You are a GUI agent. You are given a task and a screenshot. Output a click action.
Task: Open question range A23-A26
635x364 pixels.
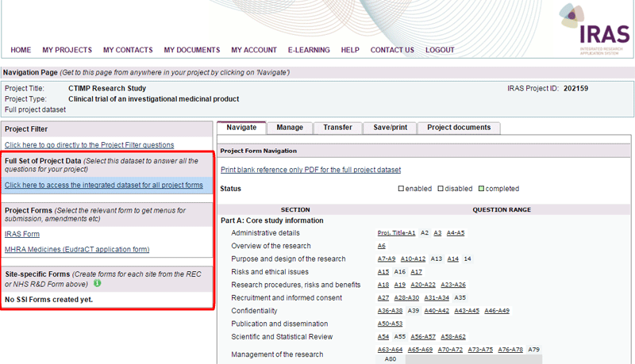[x=453, y=285]
